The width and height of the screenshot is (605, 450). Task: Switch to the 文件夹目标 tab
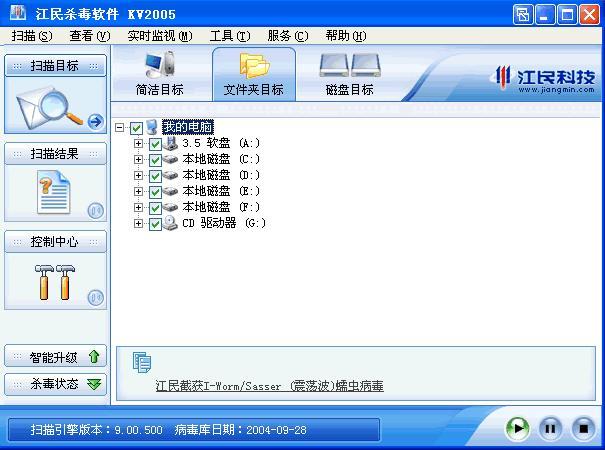coord(254,74)
